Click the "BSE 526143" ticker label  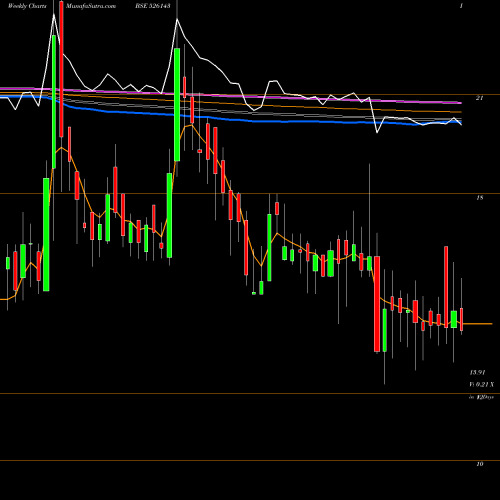click(x=154, y=6)
